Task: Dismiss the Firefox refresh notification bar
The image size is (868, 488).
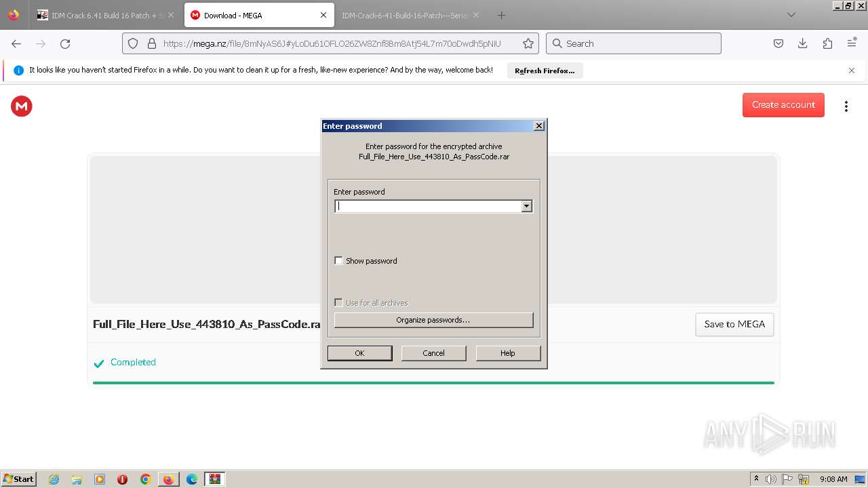Action: click(x=852, y=70)
